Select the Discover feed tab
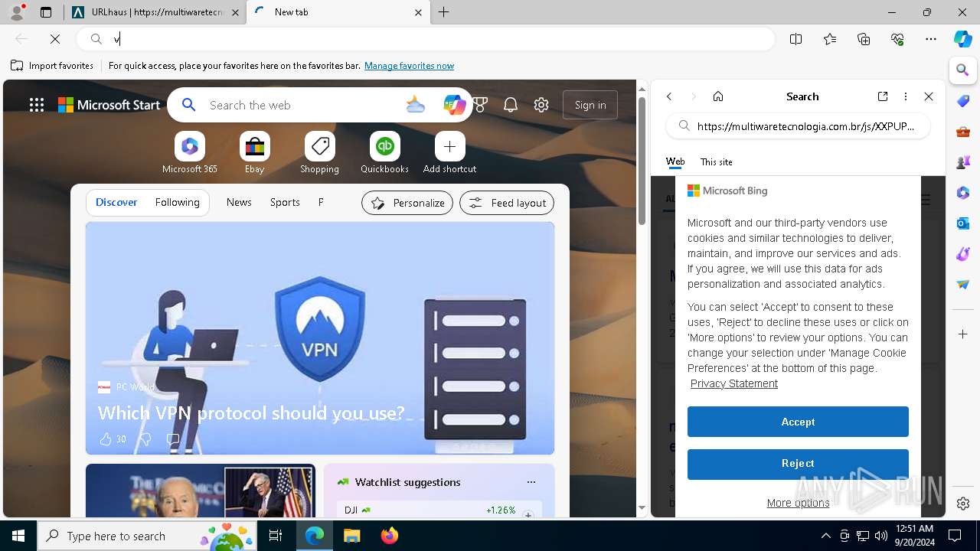980x551 pixels. (x=116, y=202)
